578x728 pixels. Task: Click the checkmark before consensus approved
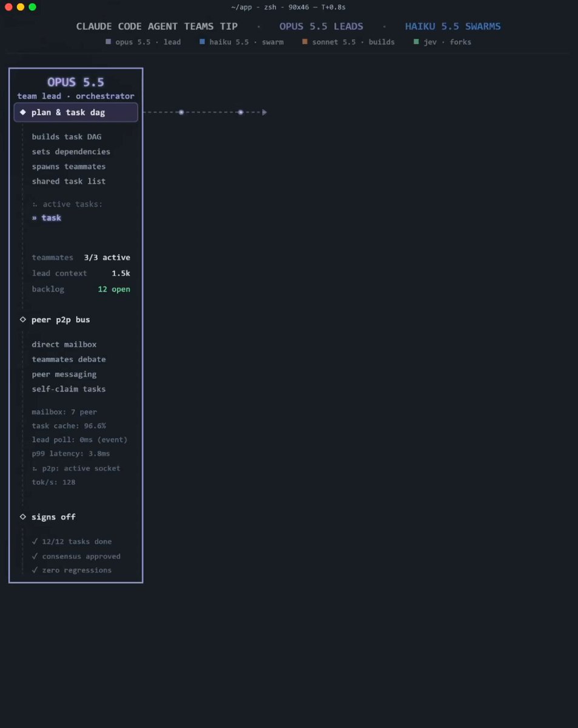(35, 556)
